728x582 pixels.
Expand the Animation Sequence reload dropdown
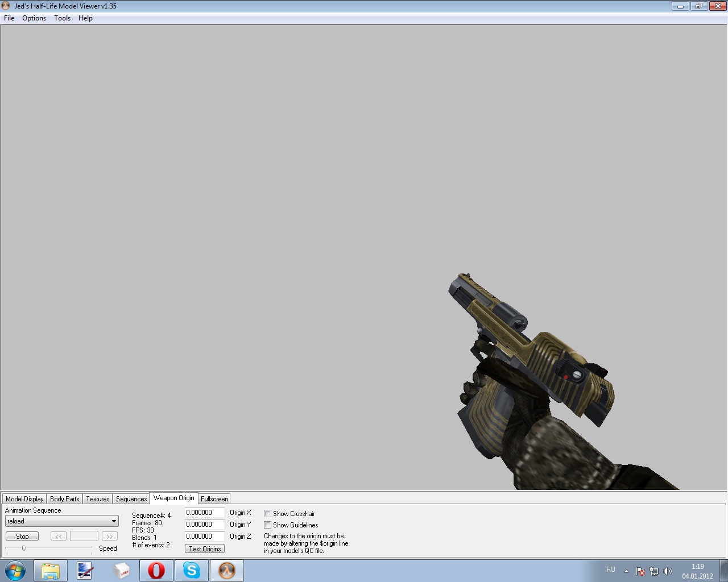tap(114, 521)
